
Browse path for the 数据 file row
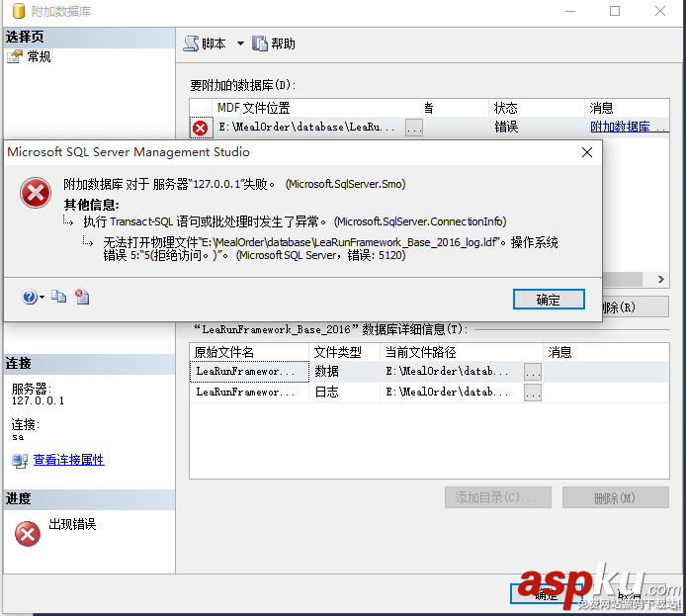(x=533, y=372)
